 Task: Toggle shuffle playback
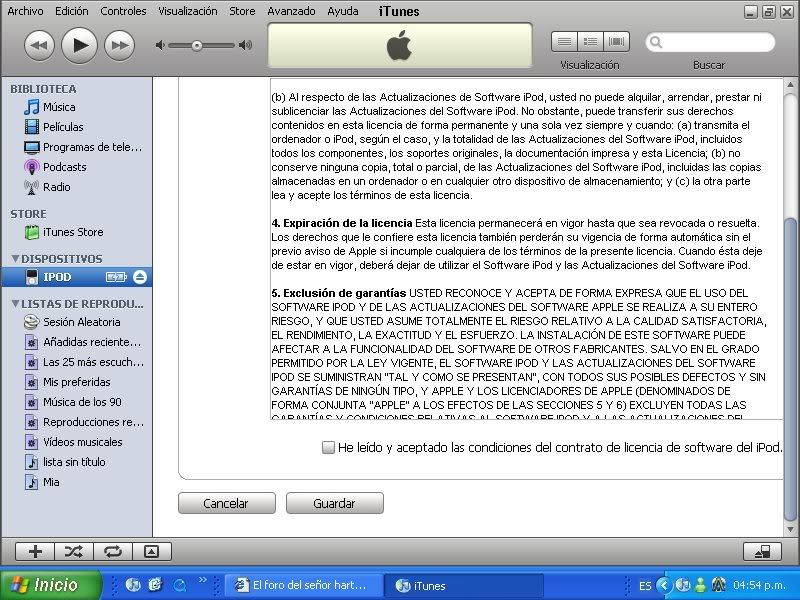pos(74,552)
